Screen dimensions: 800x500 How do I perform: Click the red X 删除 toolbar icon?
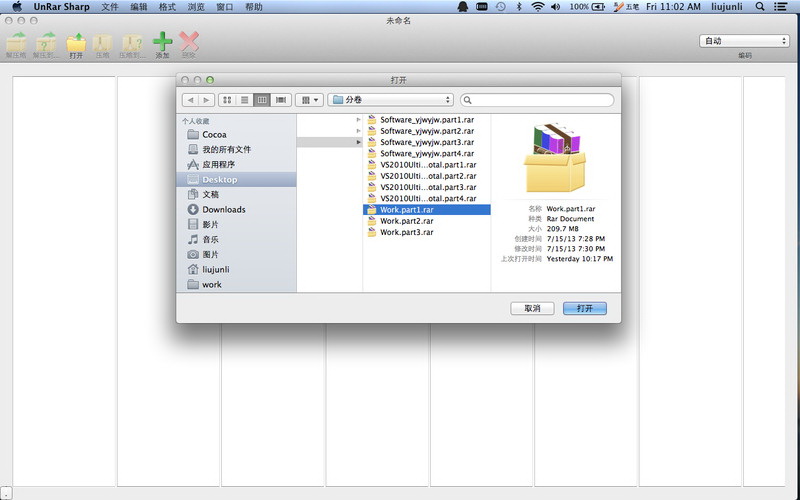pyautogui.click(x=189, y=43)
